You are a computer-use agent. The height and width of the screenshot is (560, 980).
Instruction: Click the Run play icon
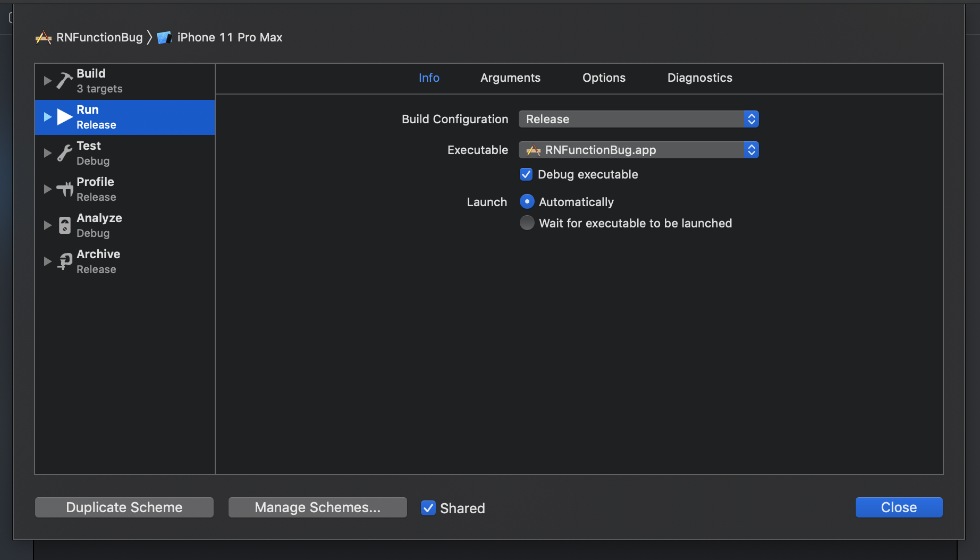(64, 117)
